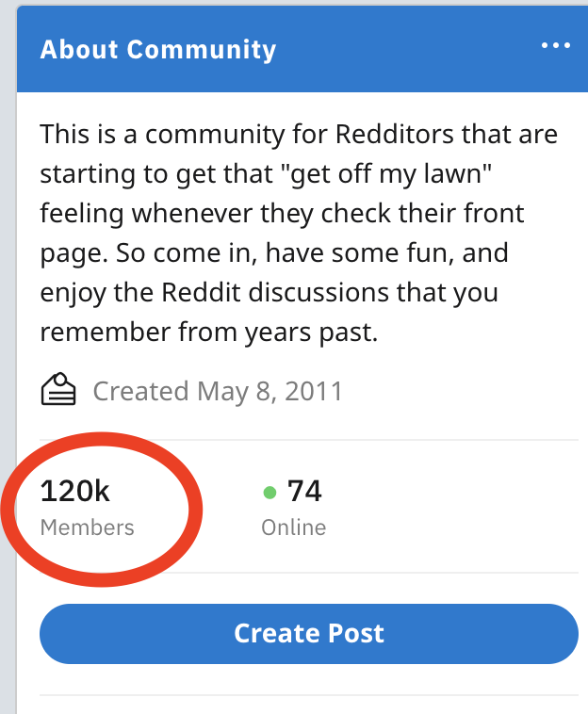This screenshot has height=714, width=588.
Task: Click the word Redditors in the description
Action: (396, 134)
